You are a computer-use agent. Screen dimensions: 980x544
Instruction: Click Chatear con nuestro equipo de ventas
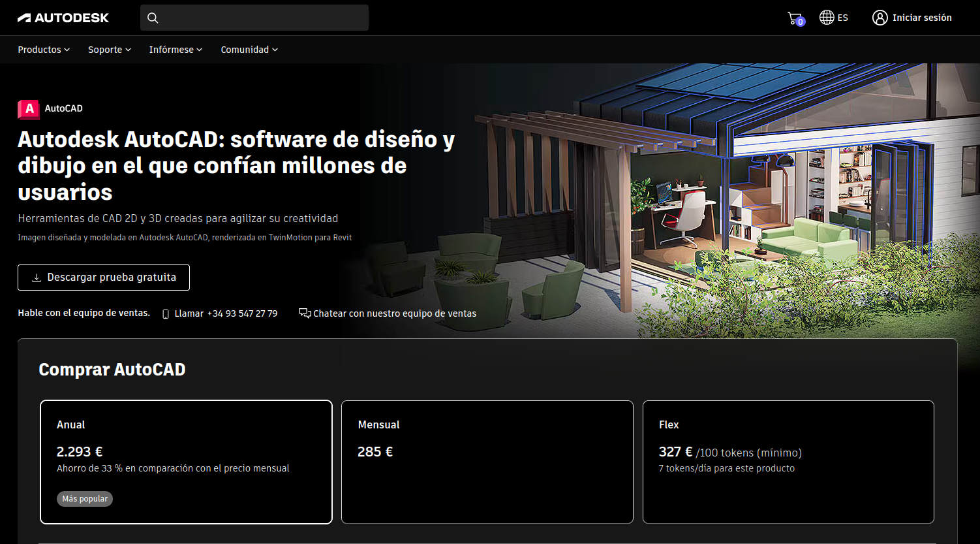[395, 313]
